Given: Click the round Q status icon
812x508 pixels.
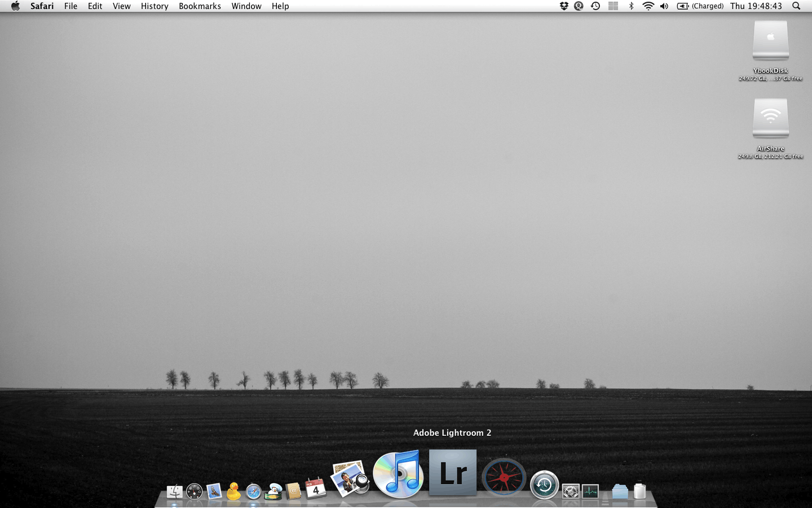Looking at the screenshot, I should tap(579, 6).
